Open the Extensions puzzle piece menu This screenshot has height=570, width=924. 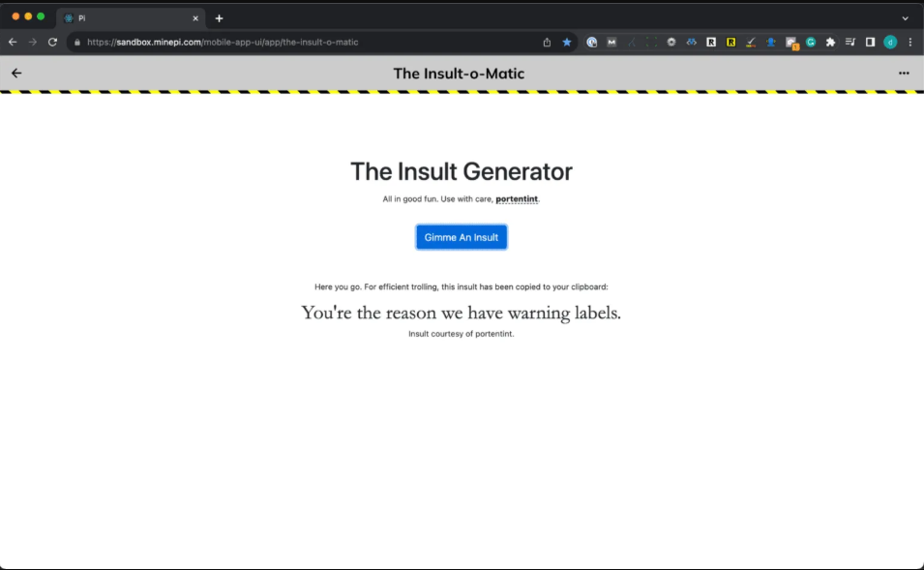tap(830, 43)
